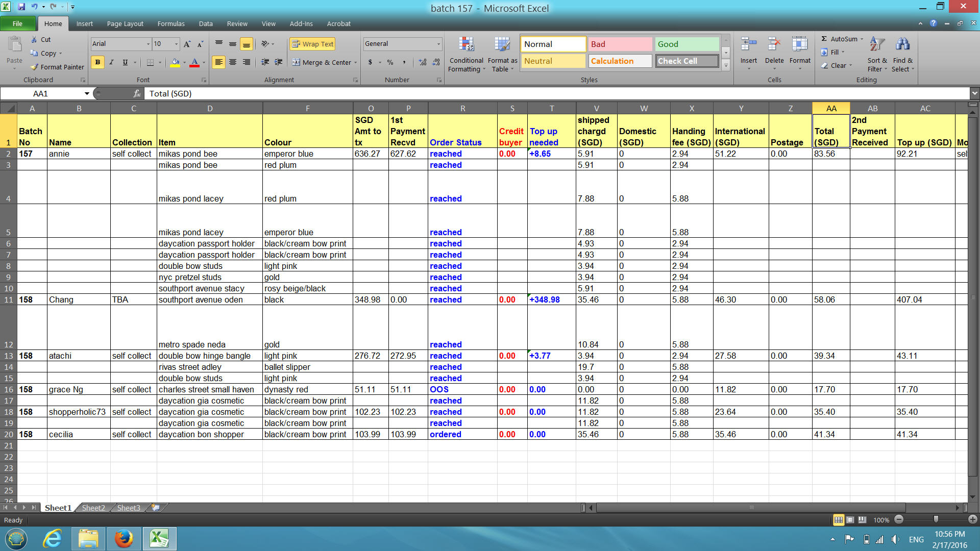Click the insert new worksheet tab icon
The width and height of the screenshot is (980, 551).
[x=156, y=508]
